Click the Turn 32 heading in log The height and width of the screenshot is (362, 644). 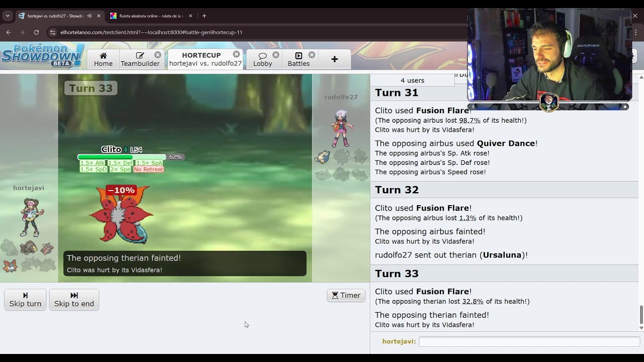click(x=397, y=190)
